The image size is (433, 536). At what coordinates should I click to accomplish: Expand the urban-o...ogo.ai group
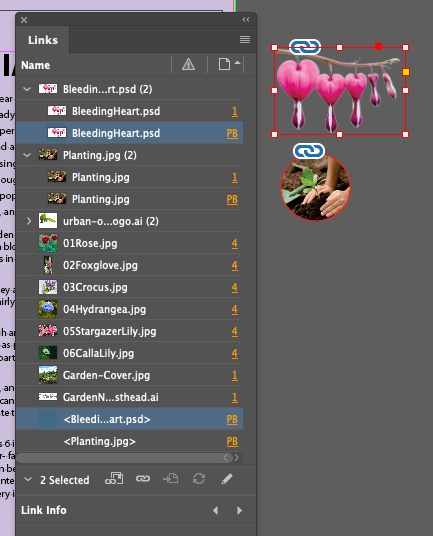pyautogui.click(x=29, y=221)
